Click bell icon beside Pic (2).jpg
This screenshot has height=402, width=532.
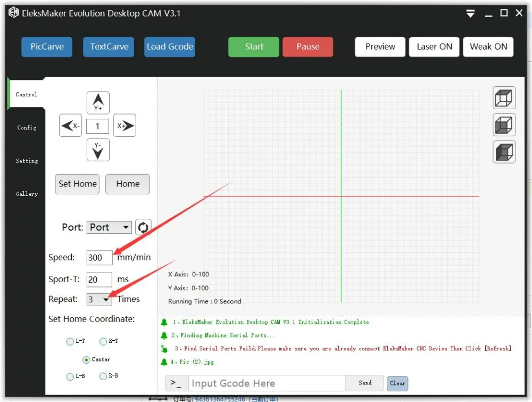tap(164, 362)
